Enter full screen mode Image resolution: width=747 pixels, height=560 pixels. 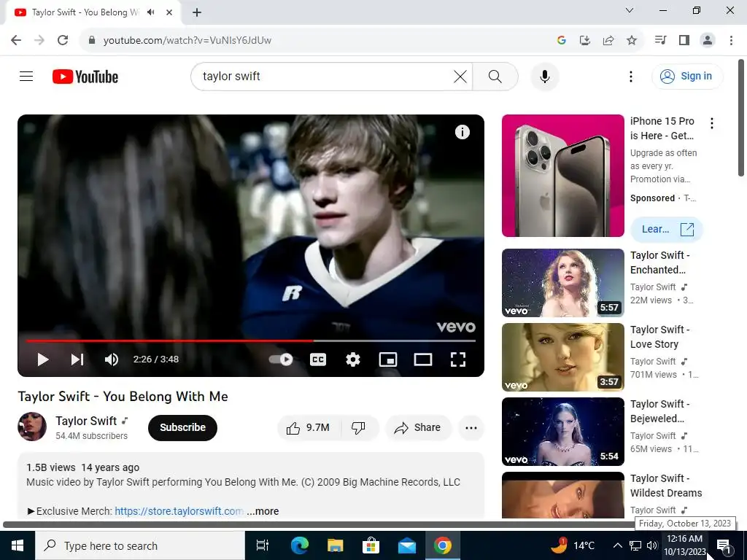[458, 359]
